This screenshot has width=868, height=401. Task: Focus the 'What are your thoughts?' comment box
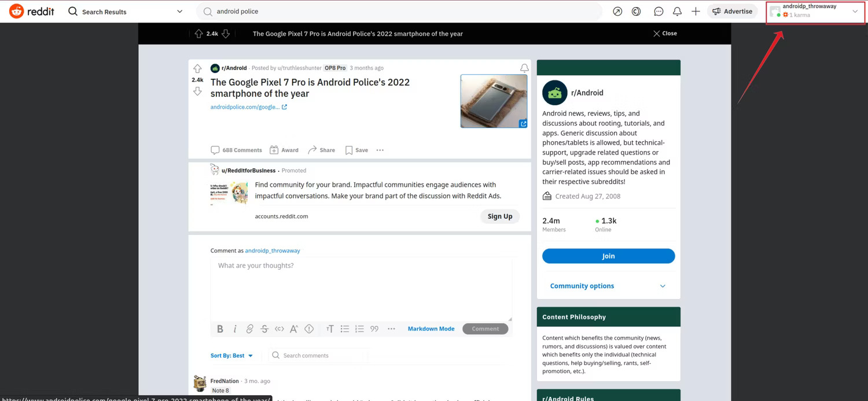click(361, 289)
